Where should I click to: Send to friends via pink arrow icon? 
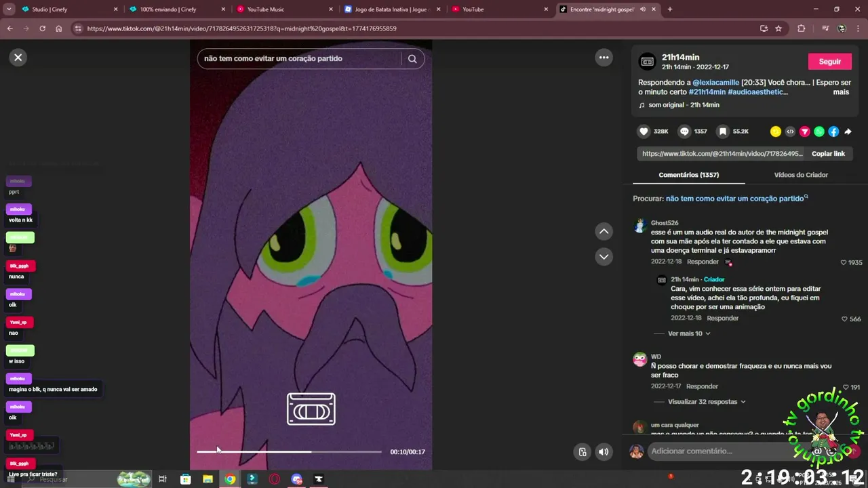click(x=805, y=131)
